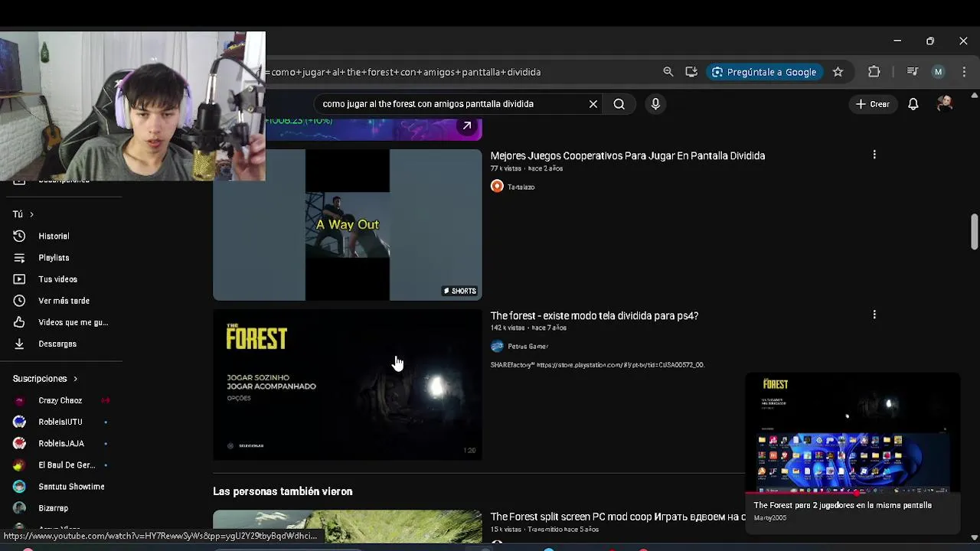Bookmark this page with star icon
Viewport: 980px width, 551px height.
click(838, 72)
